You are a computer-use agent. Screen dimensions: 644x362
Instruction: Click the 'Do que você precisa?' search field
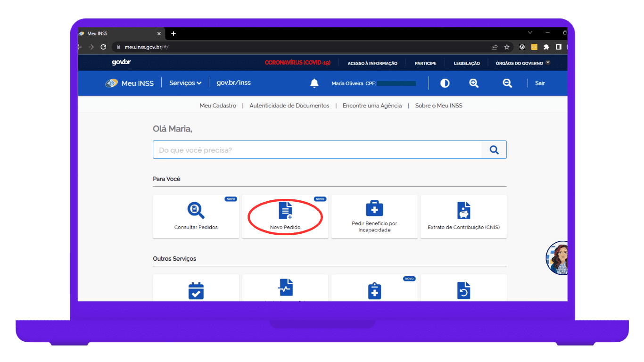317,150
